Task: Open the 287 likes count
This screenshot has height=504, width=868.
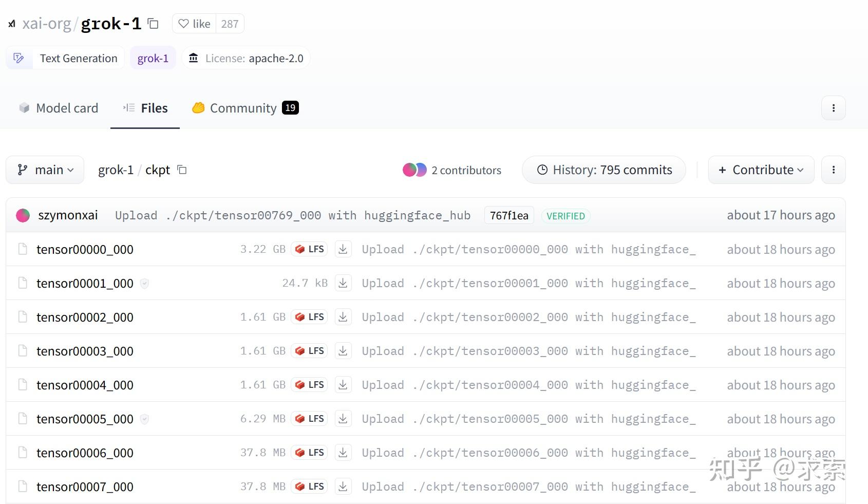Action: pyautogui.click(x=230, y=24)
